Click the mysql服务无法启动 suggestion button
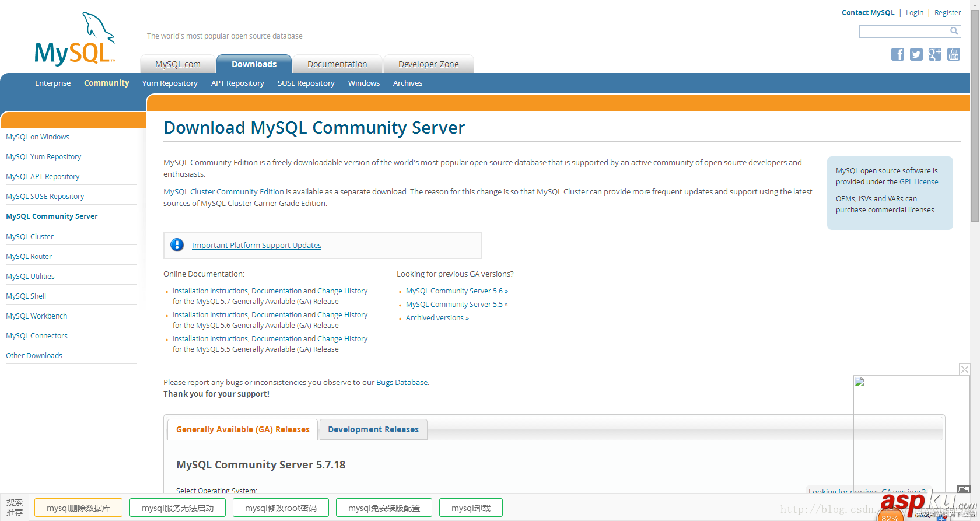Screen dimensions: 980x521 [x=178, y=508]
